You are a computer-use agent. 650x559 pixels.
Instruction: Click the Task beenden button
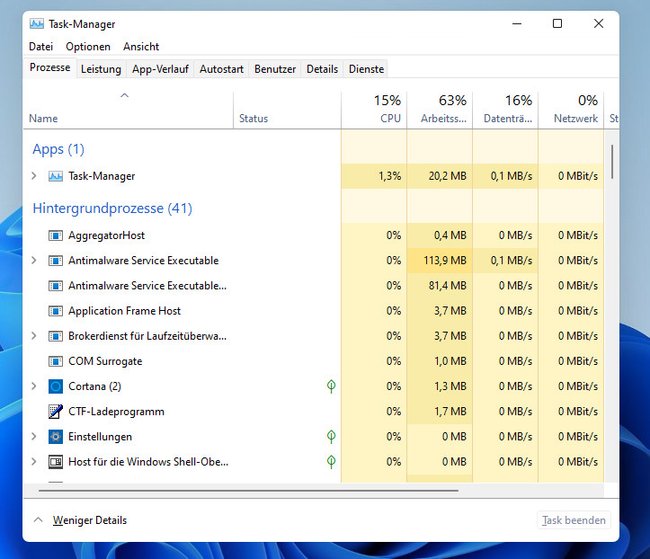pos(574,520)
